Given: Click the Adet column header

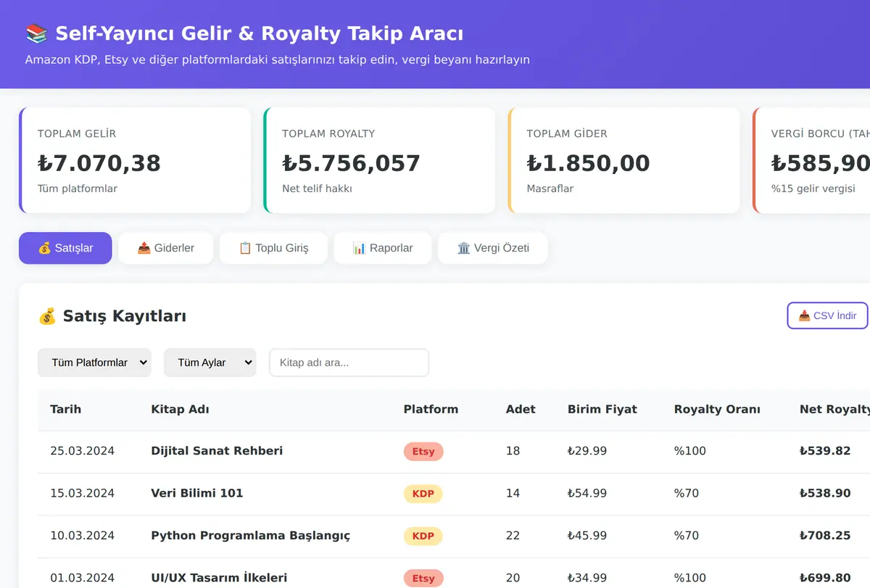Looking at the screenshot, I should click(x=521, y=409).
